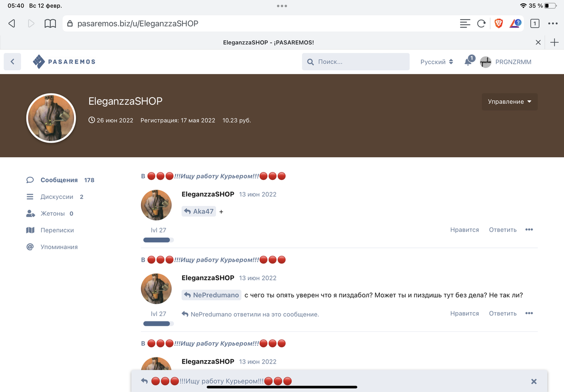Reply to the post mentioning Aka47

502,230
